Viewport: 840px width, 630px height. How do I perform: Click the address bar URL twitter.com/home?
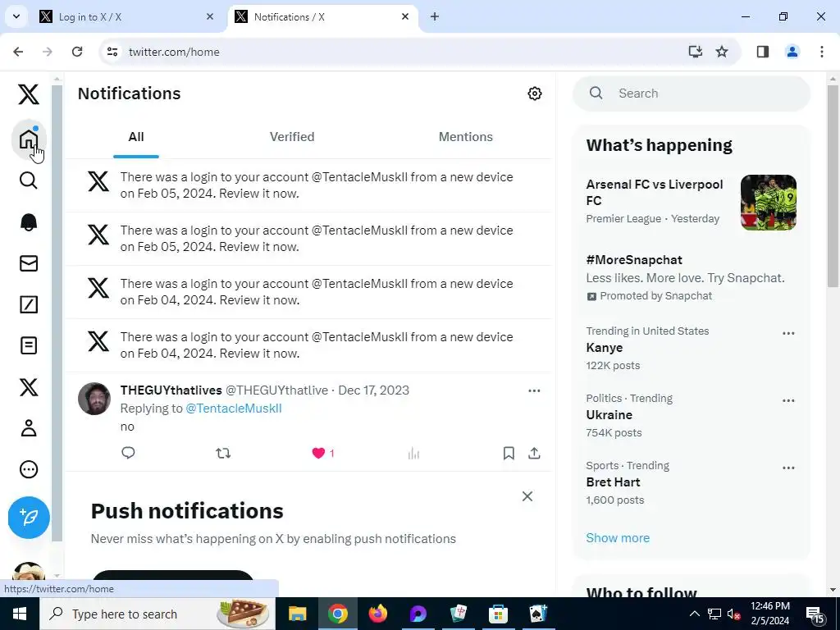pyautogui.click(x=174, y=52)
